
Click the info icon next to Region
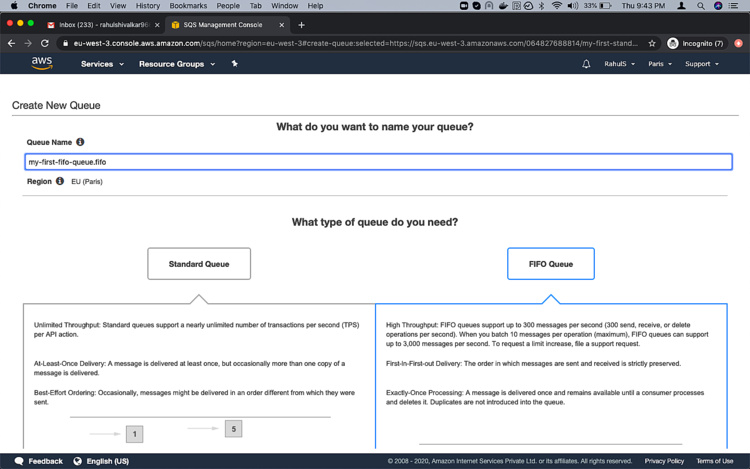coord(60,181)
